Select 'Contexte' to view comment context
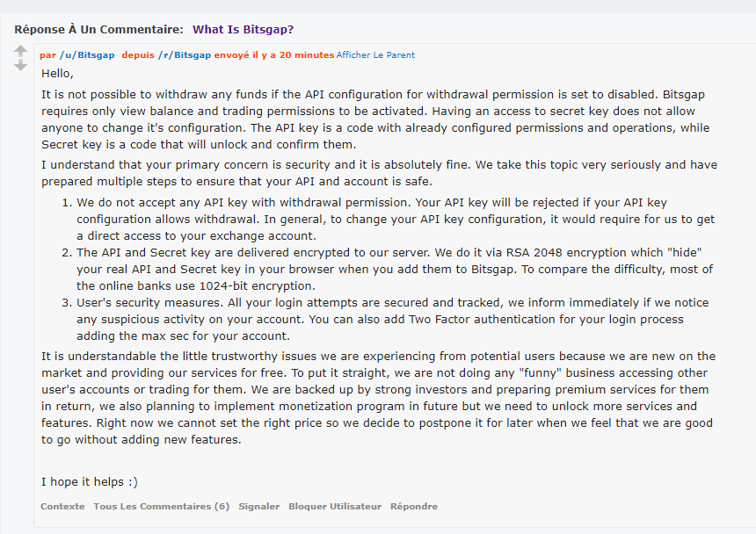The height and width of the screenshot is (534, 756). (x=62, y=506)
